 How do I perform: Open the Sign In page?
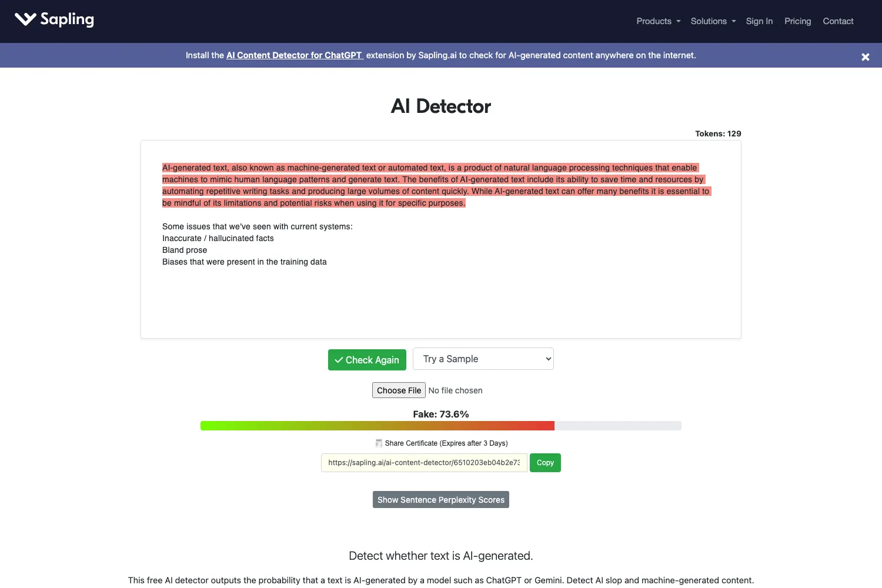click(x=759, y=21)
